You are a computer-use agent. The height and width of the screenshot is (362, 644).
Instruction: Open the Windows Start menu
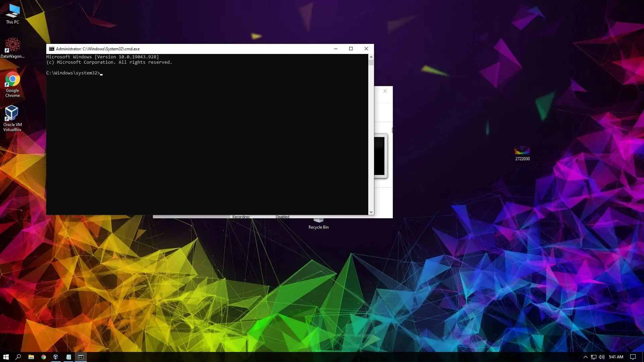point(6,357)
